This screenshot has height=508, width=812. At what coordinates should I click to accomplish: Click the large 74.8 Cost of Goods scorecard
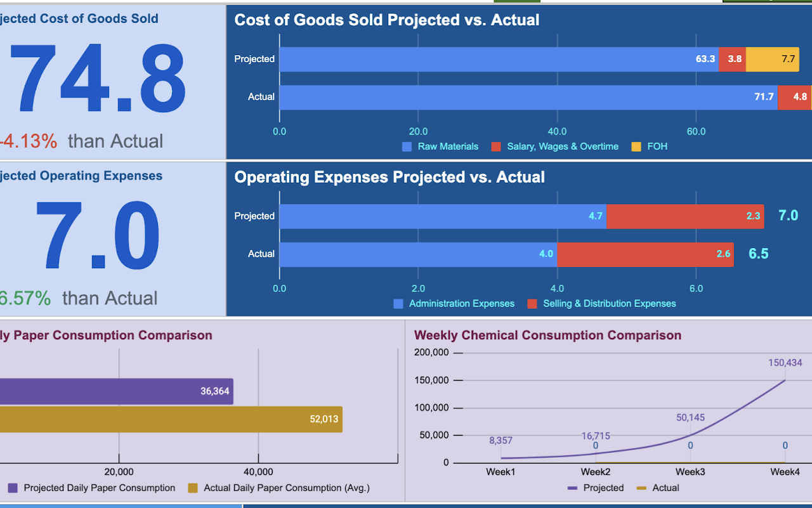97,79
